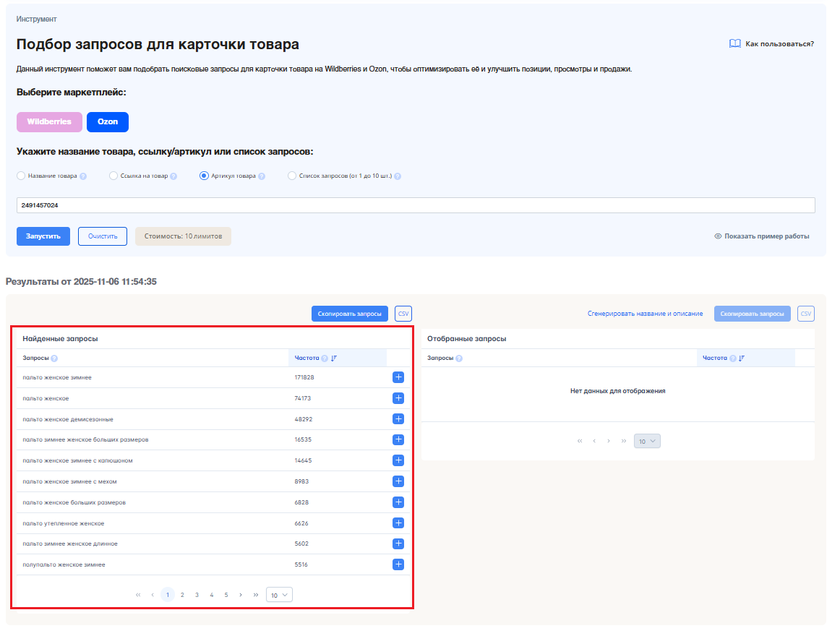Select "Ссылка на товар" radio option
This screenshot has width=840, height=636.
[x=113, y=176]
